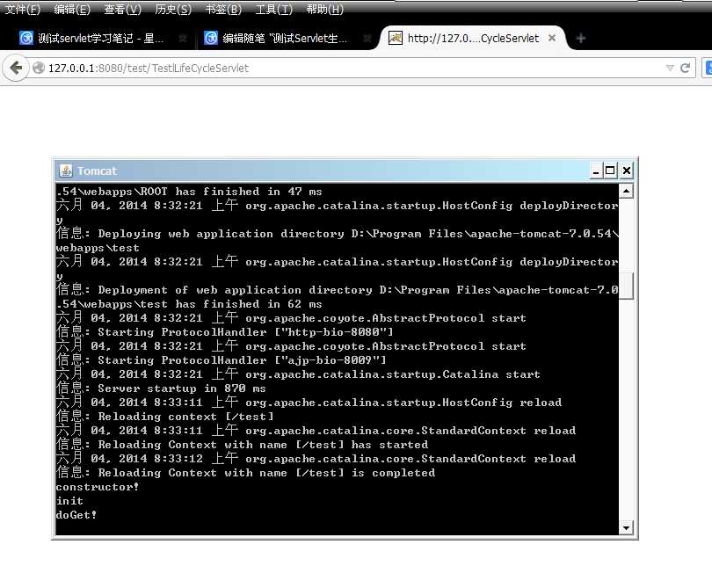
Task: Close the 测试servlet学习笔记 tab
Action: [183, 38]
